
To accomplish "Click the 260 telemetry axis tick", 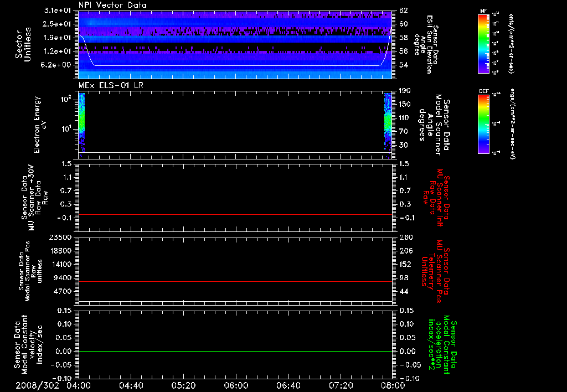I will 406,237.
